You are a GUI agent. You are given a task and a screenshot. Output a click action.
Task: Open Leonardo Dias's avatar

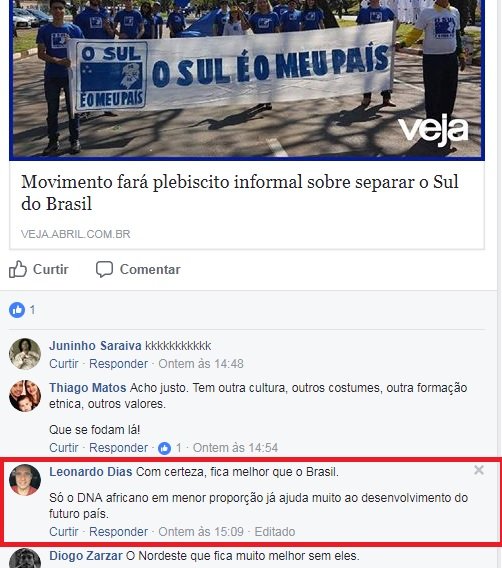25,480
